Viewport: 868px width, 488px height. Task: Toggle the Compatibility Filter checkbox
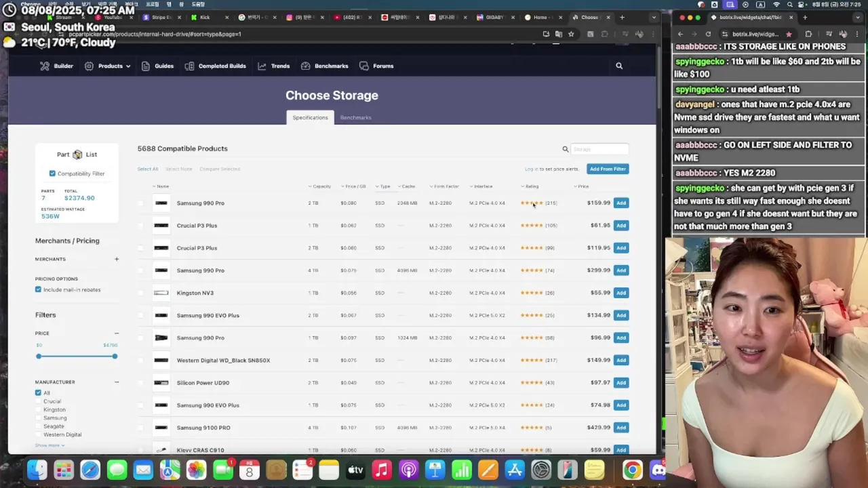click(52, 174)
